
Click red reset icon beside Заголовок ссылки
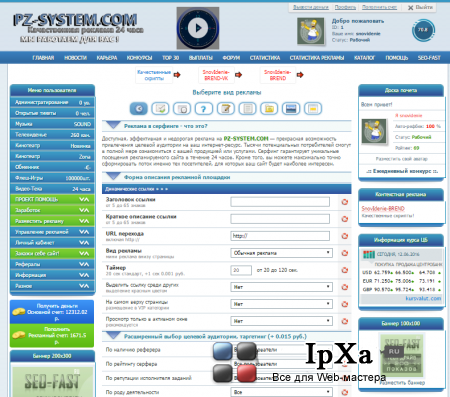tap(345, 202)
